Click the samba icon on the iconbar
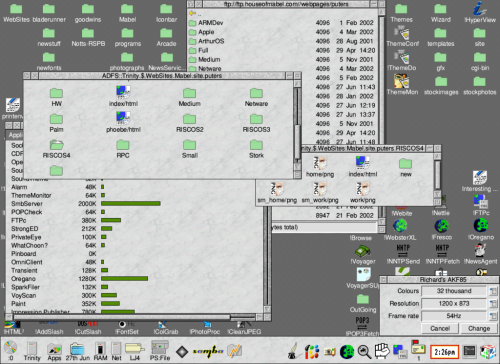 click(x=208, y=351)
